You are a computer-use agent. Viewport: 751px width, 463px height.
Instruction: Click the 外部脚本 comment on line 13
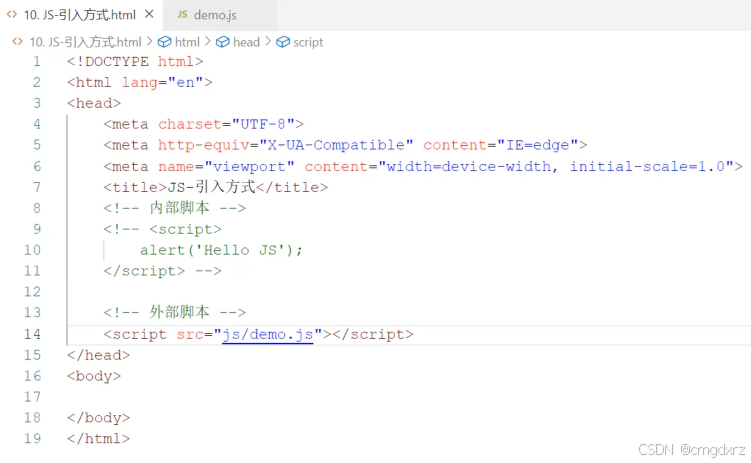point(174,312)
